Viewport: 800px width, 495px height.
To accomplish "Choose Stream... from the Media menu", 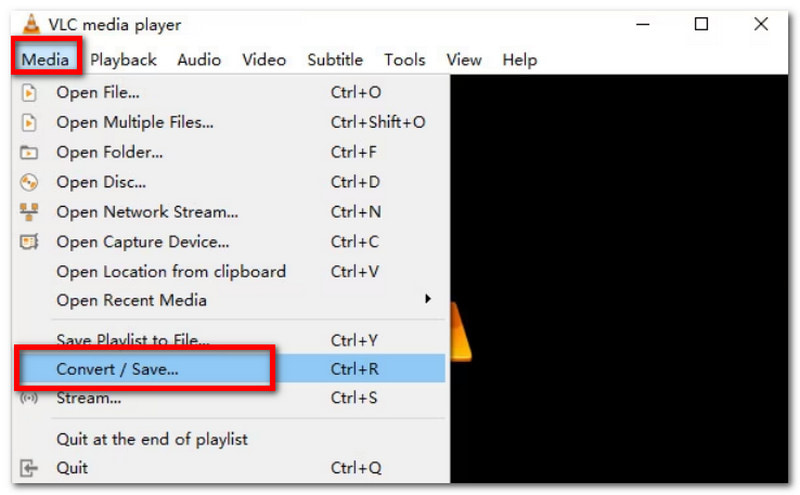I will coord(231,398).
